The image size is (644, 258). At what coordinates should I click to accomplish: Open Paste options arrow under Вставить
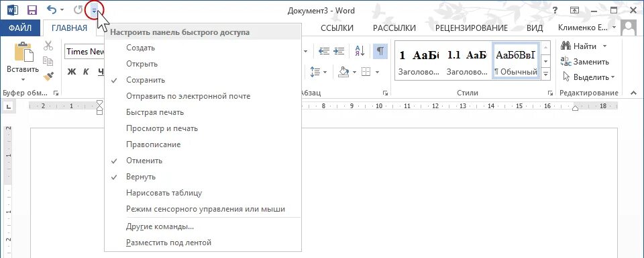tap(23, 79)
